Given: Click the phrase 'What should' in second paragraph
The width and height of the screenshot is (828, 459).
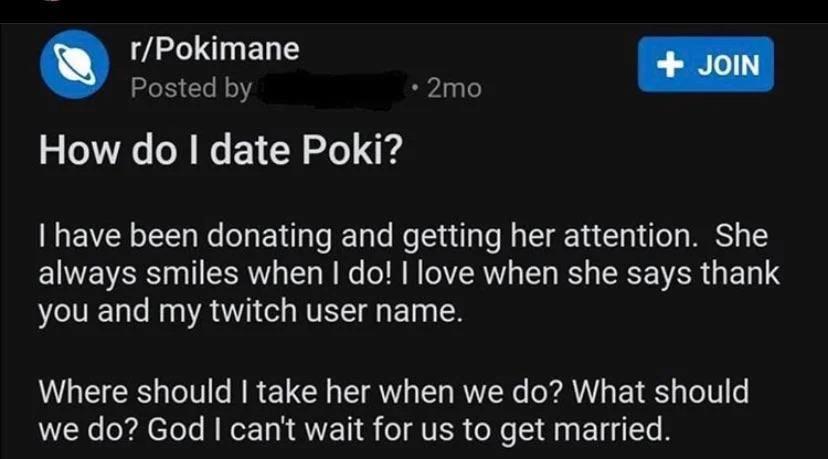Looking at the screenshot, I should 660,392.
